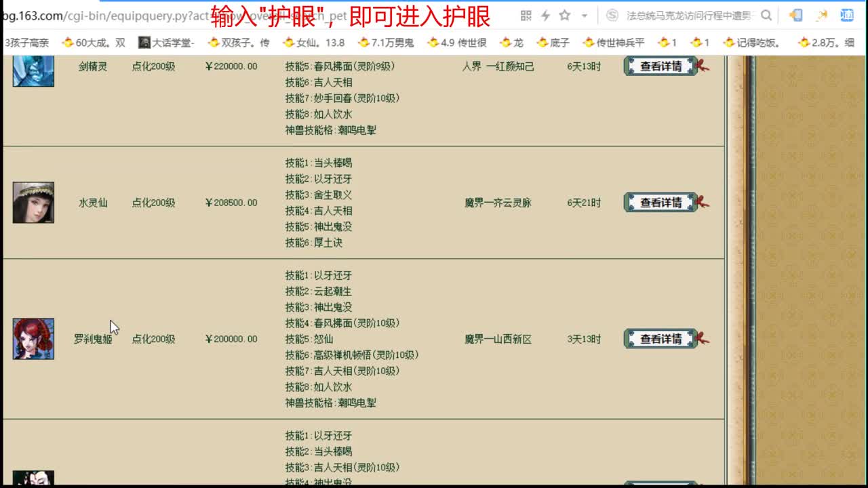The height and width of the screenshot is (488, 868).
Task: Click the lightning speed-mode icon
Action: pos(545,15)
